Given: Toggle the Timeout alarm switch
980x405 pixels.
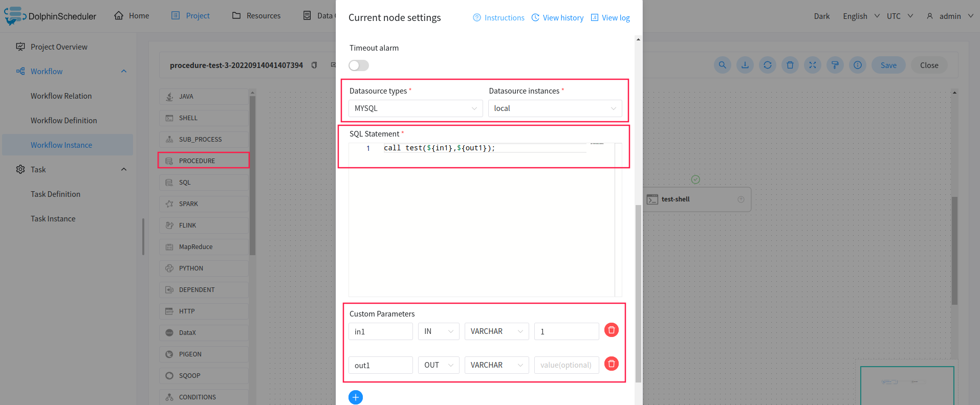Looking at the screenshot, I should click(359, 65).
